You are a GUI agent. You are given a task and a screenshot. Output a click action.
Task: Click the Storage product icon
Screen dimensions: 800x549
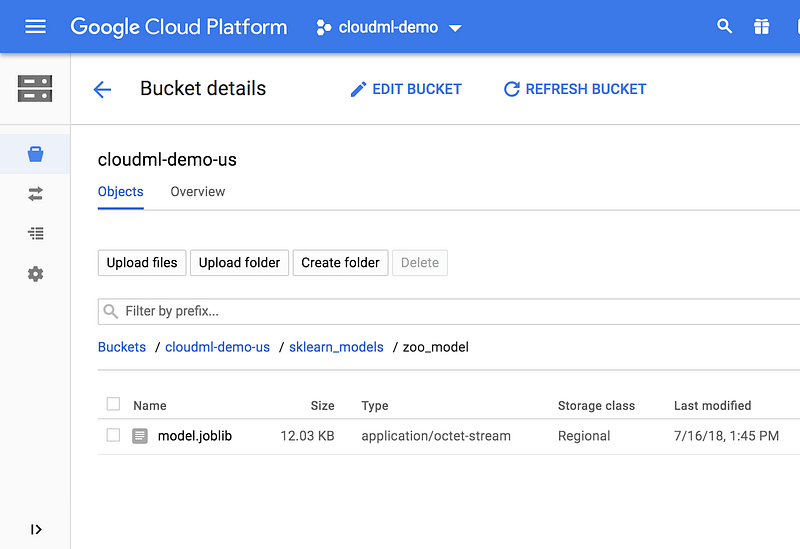pyautogui.click(x=35, y=88)
